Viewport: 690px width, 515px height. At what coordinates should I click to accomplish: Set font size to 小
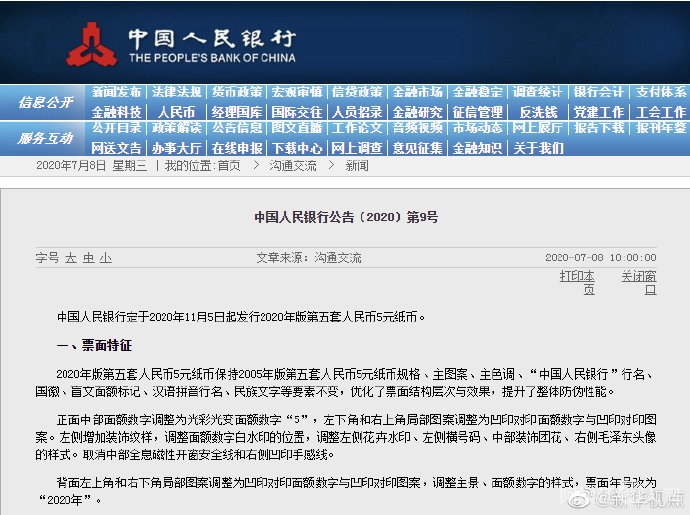click(106, 257)
